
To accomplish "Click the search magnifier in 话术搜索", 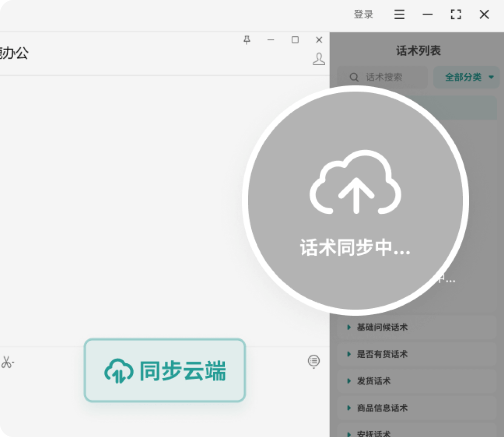I will pos(354,77).
